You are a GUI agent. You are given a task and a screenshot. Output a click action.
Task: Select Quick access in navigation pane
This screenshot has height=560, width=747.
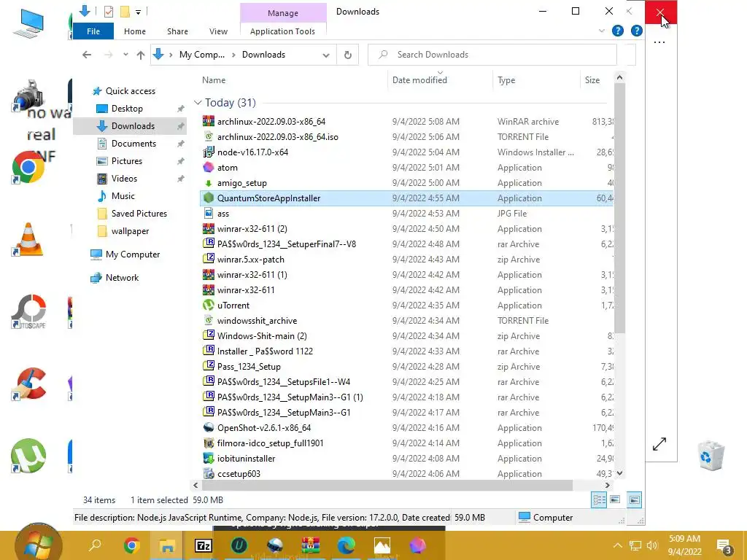(130, 91)
